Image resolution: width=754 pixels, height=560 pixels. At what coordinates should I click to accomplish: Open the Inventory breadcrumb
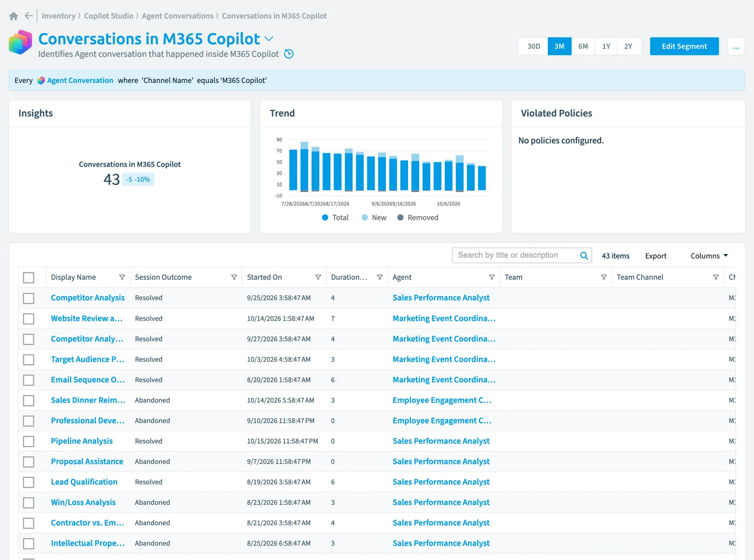(x=58, y=16)
